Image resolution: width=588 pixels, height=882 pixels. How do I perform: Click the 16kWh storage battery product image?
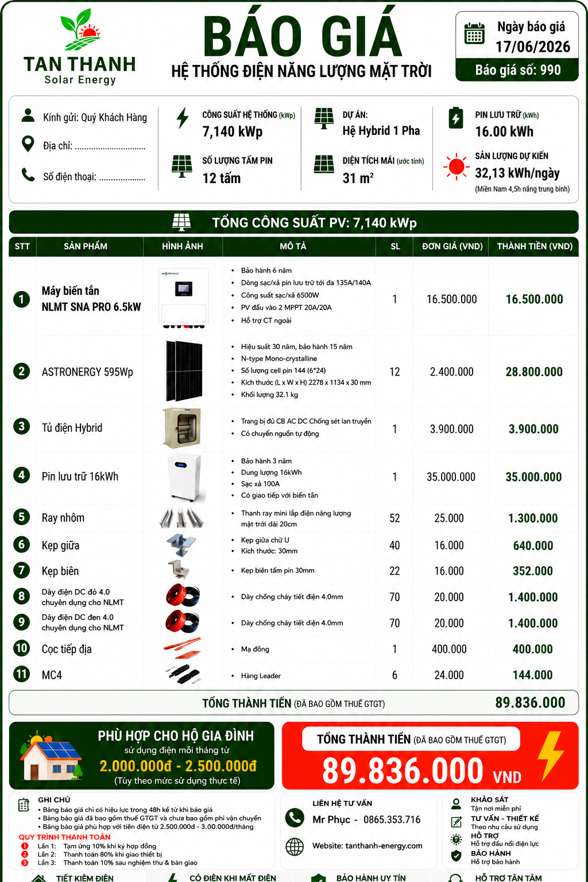[x=184, y=478]
